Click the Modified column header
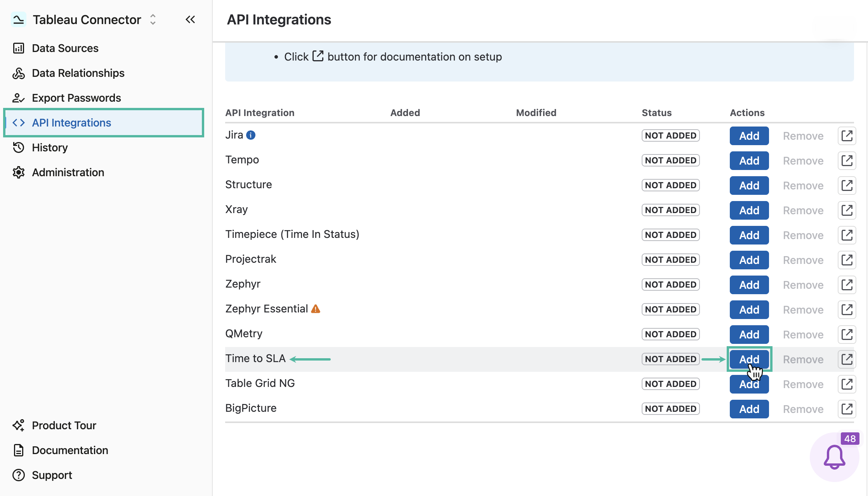 (x=536, y=113)
